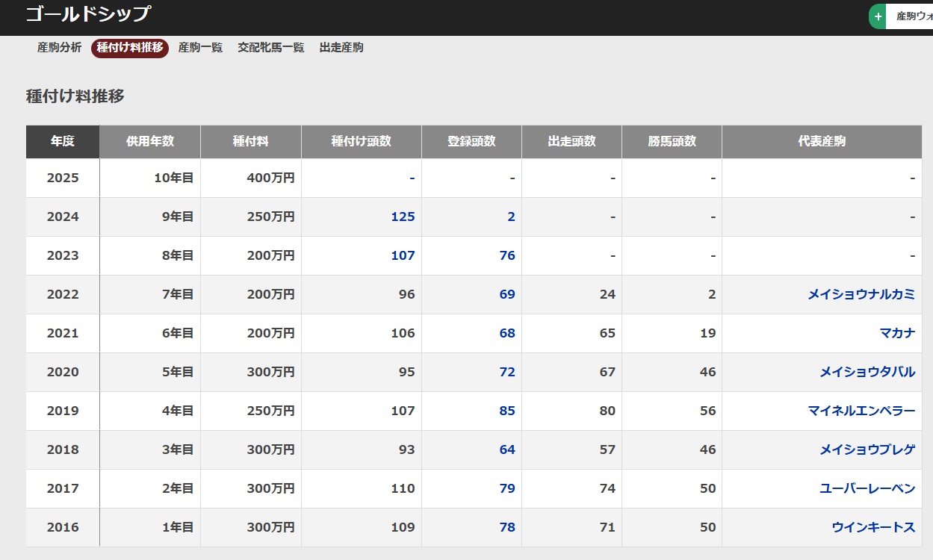Screen dimensions: 933x560
Task: Click the マカナ horse link
Action: (x=896, y=333)
